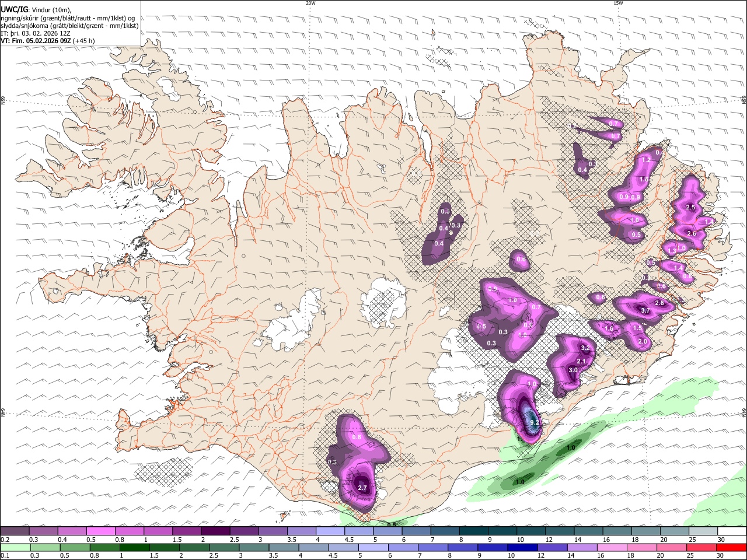This screenshot has width=747, height=560.
Task: Select snow scale swatch between 2 and 2.5
Action: [215, 531]
